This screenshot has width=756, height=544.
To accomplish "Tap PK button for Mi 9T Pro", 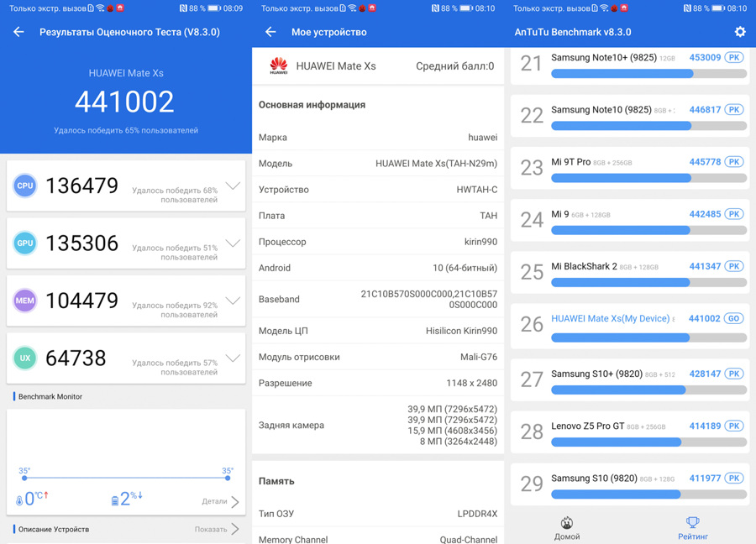I will (734, 162).
